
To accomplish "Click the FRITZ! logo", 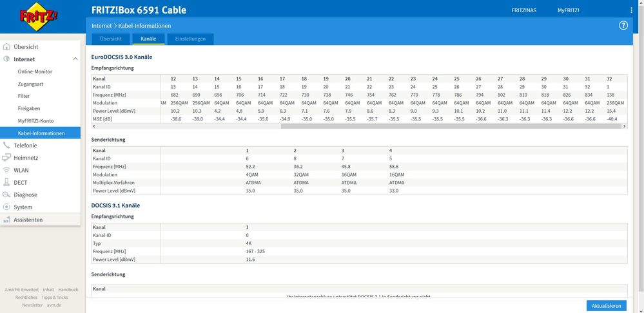I will (x=39, y=17).
